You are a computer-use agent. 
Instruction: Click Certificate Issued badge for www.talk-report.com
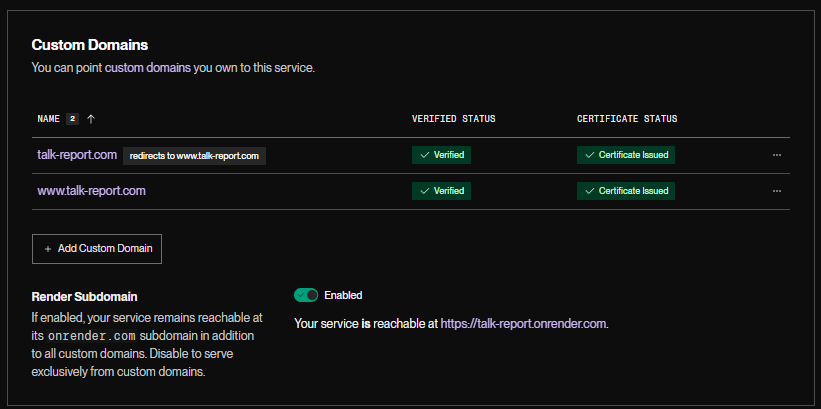click(x=626, y=191)
